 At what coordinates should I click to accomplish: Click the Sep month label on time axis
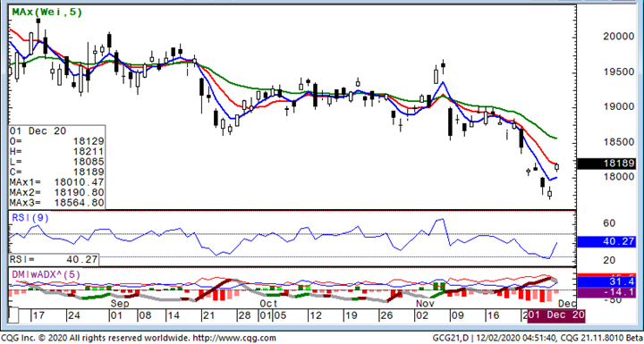pyautogui.click(x=120, y=304)
